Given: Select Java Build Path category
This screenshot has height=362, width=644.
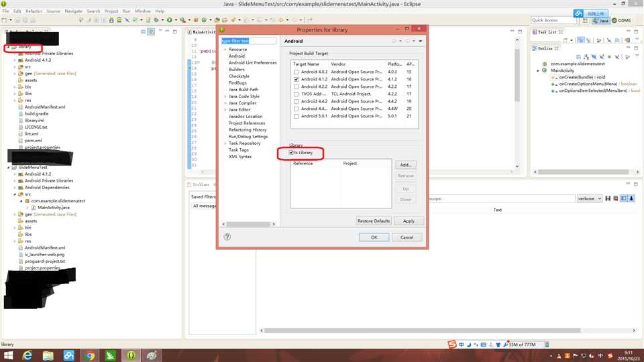Looking at the screenshot, I should [x=243, y=89].
